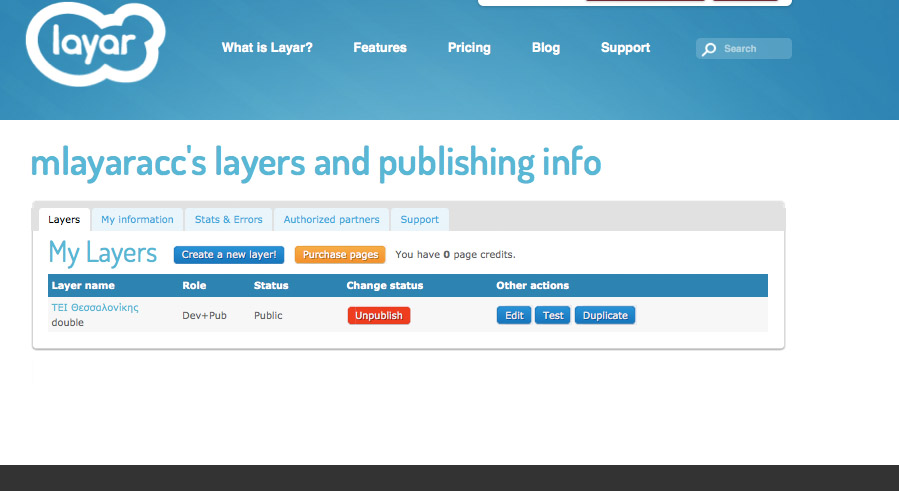Open Support in the top navigation

[x=625, y=48]
